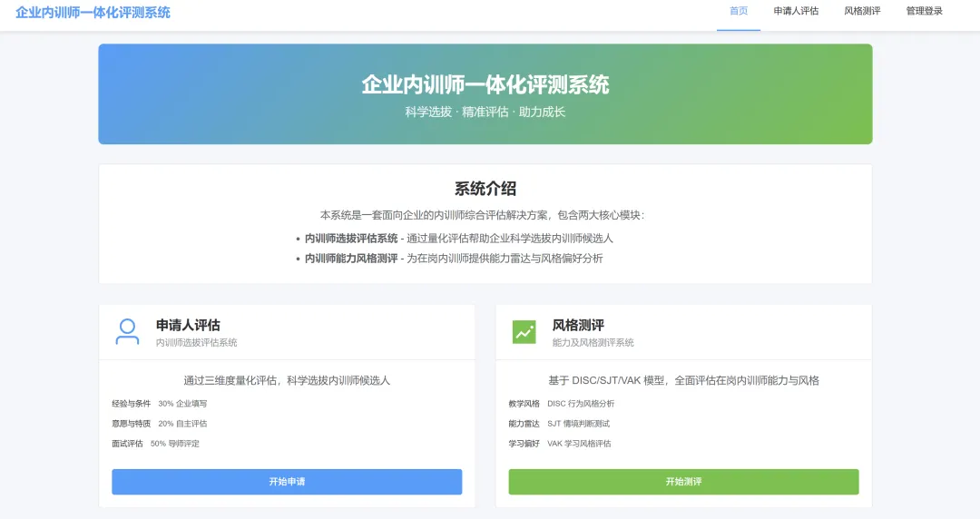The image size is (980, 519).
Task: Select the 内训师能力风格测评 bullet text
Action: coord(351,259)
